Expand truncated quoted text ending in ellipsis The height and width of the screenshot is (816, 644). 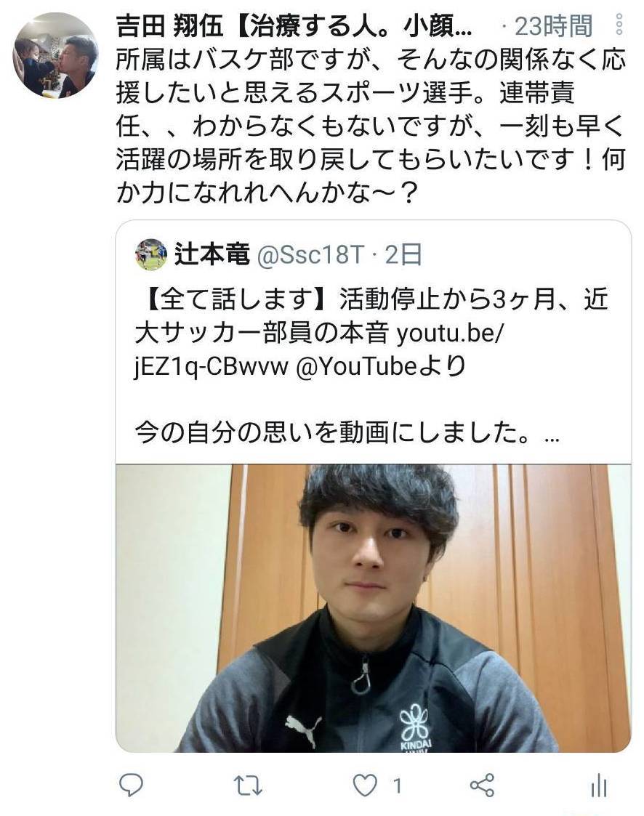551,435
